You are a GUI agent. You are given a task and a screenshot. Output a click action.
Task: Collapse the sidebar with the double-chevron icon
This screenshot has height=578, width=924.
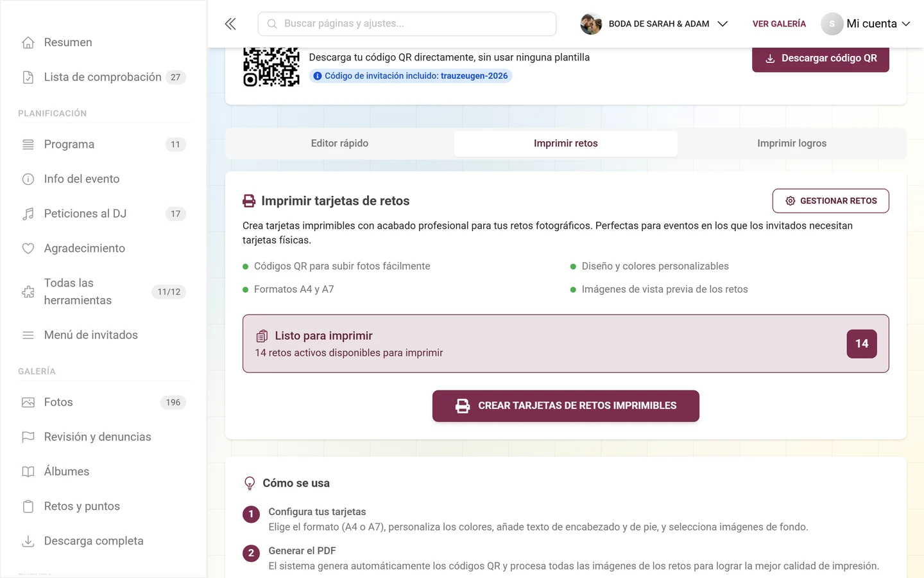pyautogui.click(x=230, y=24)
